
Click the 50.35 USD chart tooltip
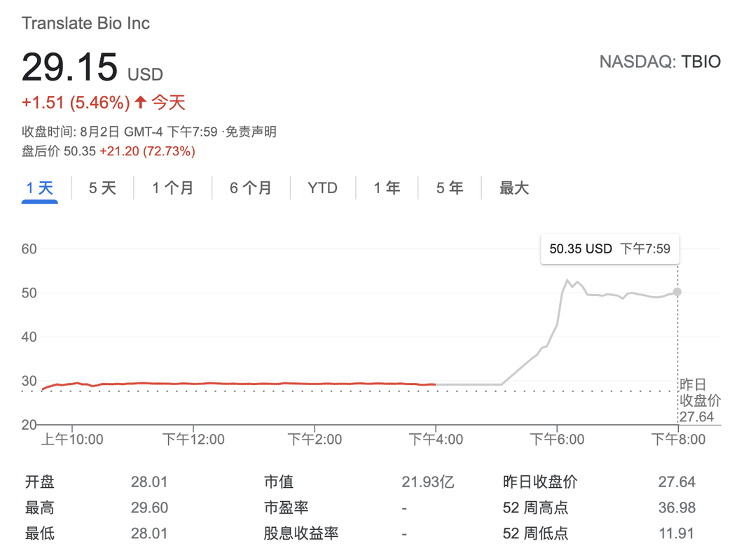609,249
